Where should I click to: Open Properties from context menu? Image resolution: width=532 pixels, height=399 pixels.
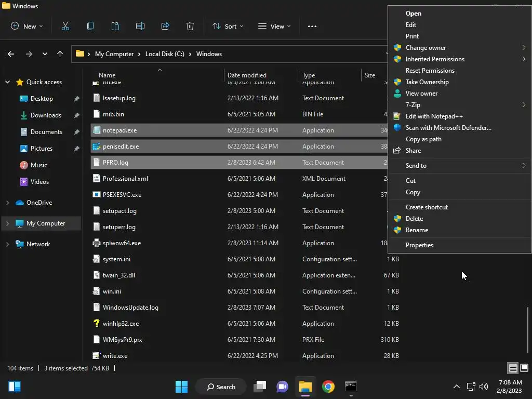(460, 245)
